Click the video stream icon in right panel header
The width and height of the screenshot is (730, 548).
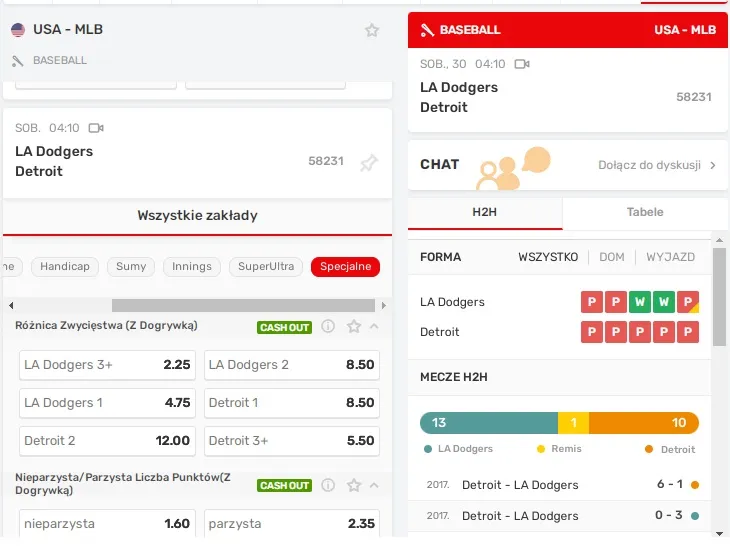[x=522, y=64]
